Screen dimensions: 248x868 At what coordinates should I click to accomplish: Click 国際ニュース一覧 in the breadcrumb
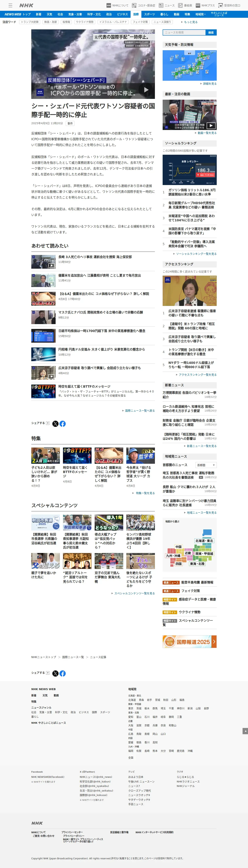[x=73, y=657]
